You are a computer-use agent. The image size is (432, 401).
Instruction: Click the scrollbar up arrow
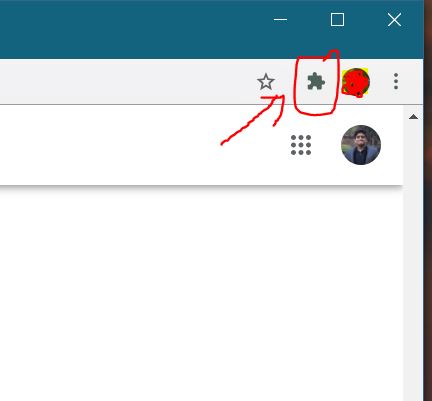pyautogui.click(x=413, y=117)
